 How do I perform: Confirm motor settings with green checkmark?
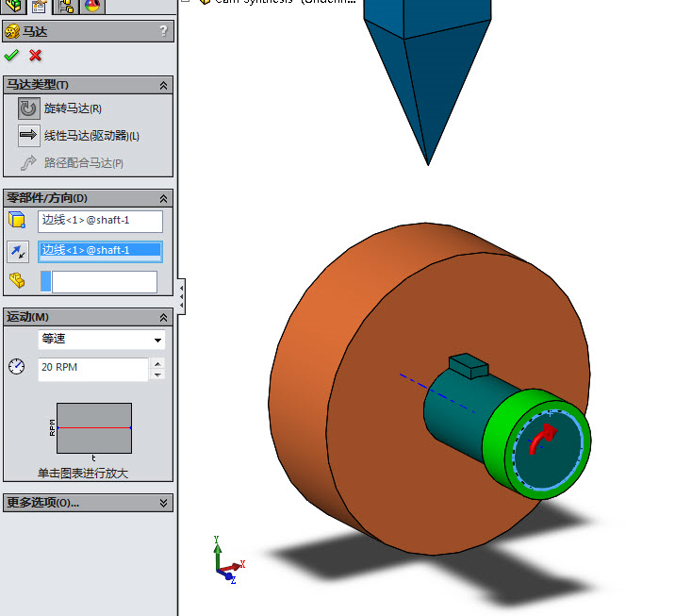tap(12, 56)
